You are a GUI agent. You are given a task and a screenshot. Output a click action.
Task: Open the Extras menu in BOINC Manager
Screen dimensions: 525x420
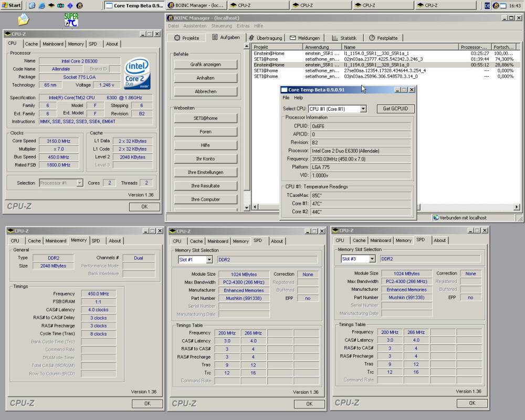(x=243, y=26)
